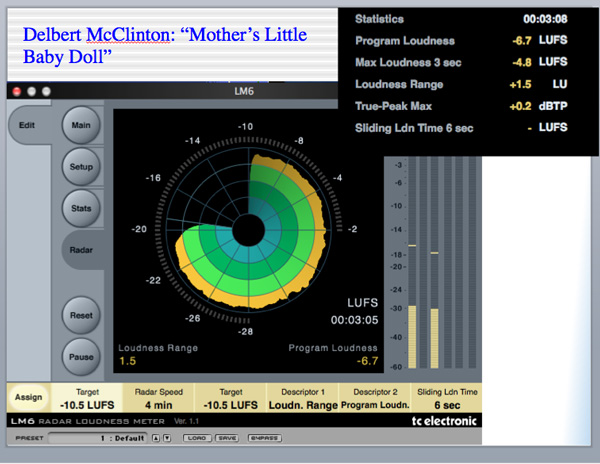Click the Main round button

81,125
